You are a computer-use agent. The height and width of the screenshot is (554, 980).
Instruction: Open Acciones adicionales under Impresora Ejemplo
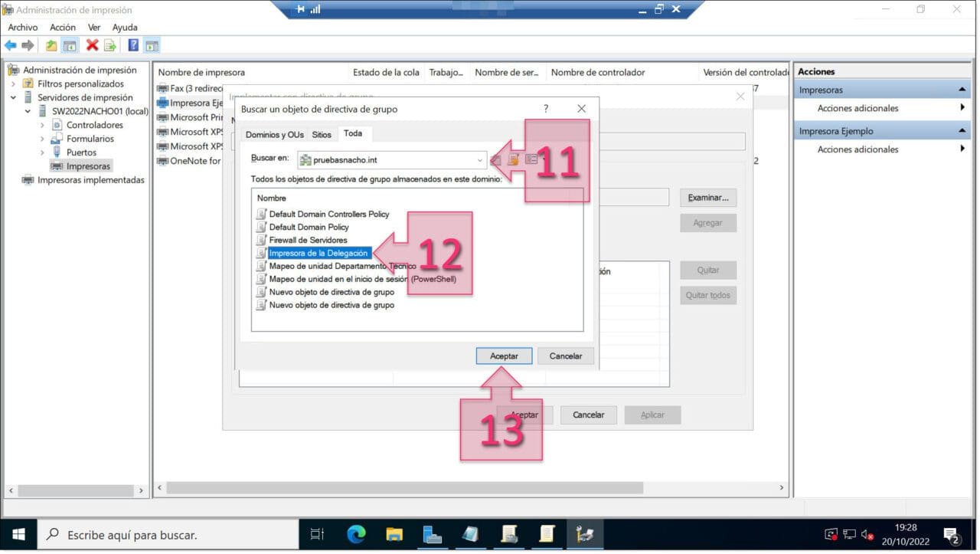[x=857, y=149]
